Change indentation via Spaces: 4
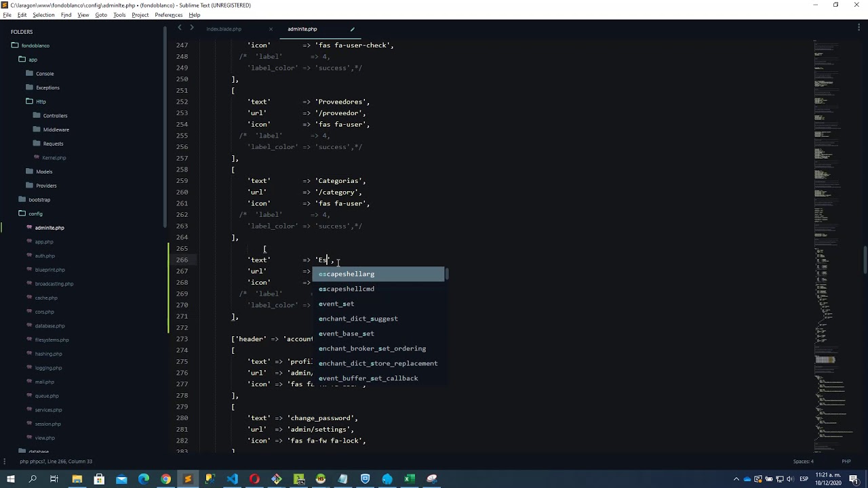The height and width of the screenshot is (488, 868). [x=803, y=462]
